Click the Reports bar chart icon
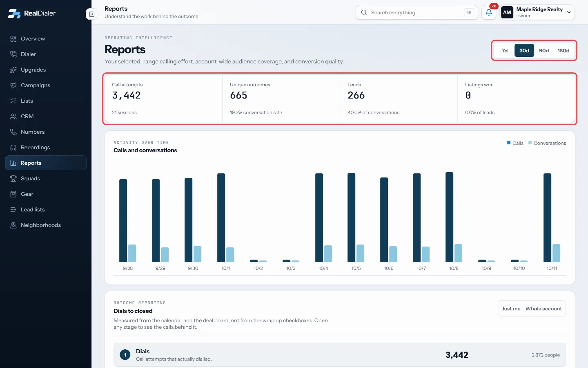Screen dimensions: 588x368 tap(13, 163)
